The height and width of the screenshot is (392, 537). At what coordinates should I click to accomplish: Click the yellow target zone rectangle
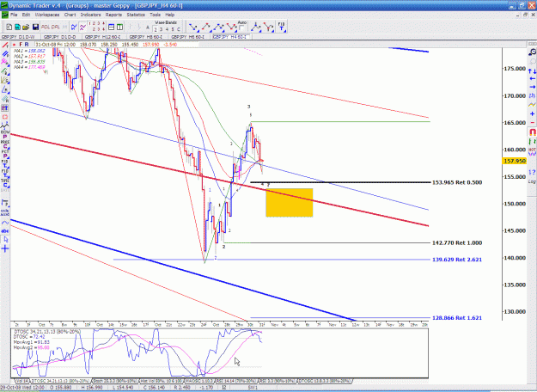[x=289, y=203]
